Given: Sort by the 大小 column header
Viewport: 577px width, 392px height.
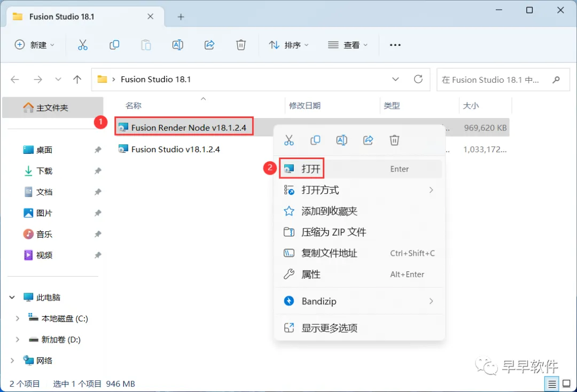Looking at the screenshot, I should coord(471,106).
